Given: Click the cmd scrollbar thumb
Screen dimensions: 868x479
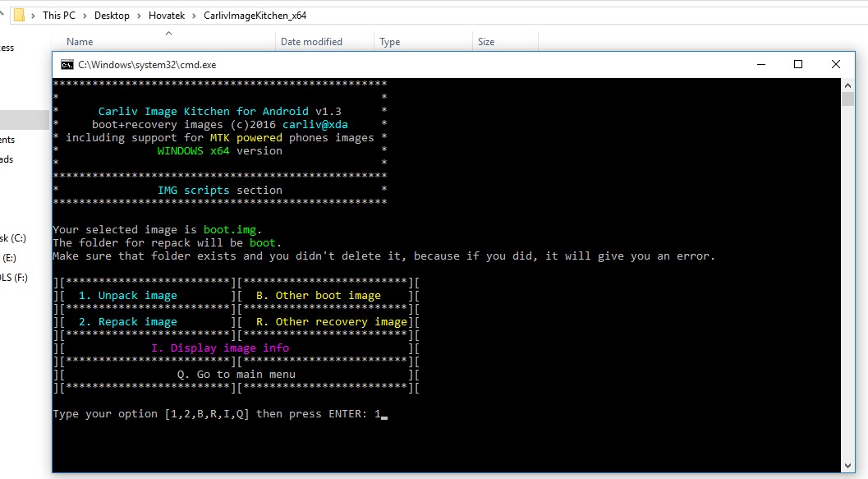Looking at the screenshot, I should 847,99.
